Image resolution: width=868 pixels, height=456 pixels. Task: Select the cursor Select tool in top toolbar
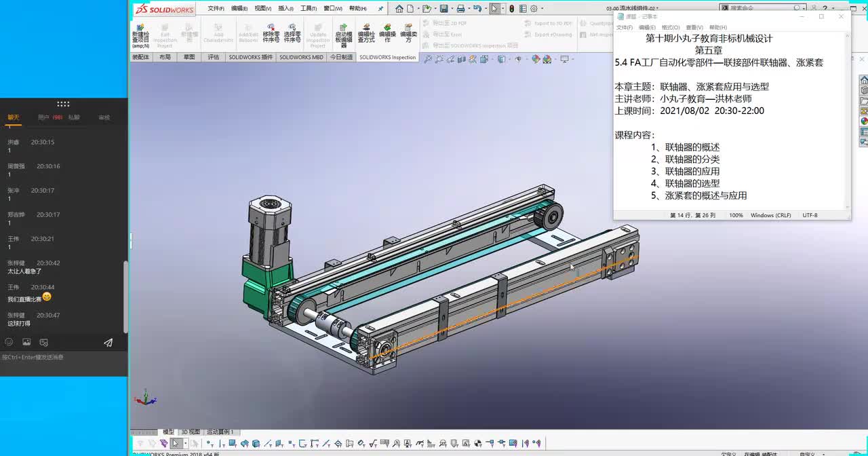[494, 8]
